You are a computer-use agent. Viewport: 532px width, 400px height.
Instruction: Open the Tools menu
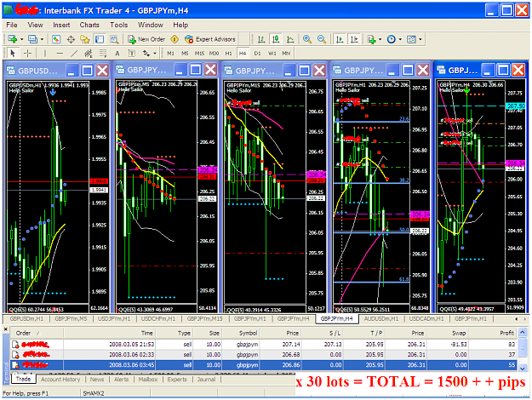tap(119, 25)
